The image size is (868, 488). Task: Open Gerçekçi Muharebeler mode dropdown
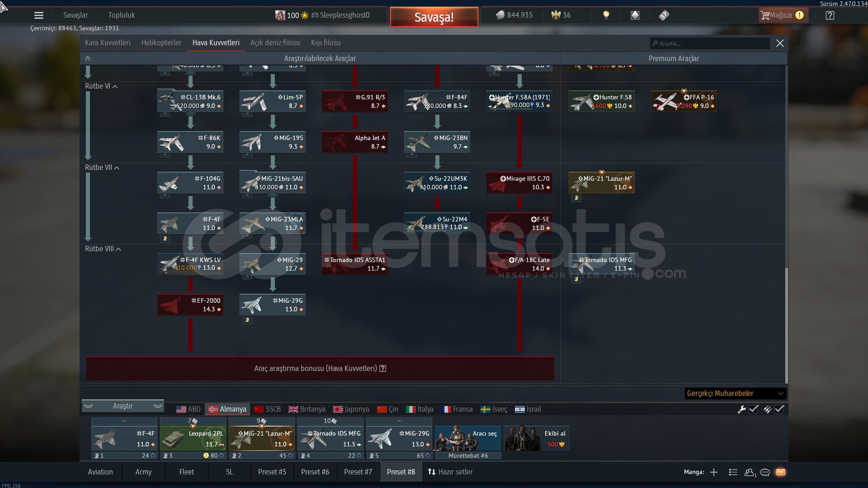(x=736, y=394)
